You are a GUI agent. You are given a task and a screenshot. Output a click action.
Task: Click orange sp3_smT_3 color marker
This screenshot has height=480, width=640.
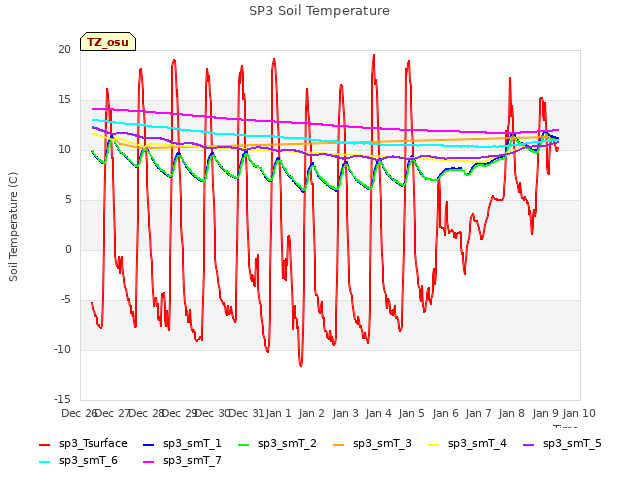pyautogui.click(x=339, y=444)
